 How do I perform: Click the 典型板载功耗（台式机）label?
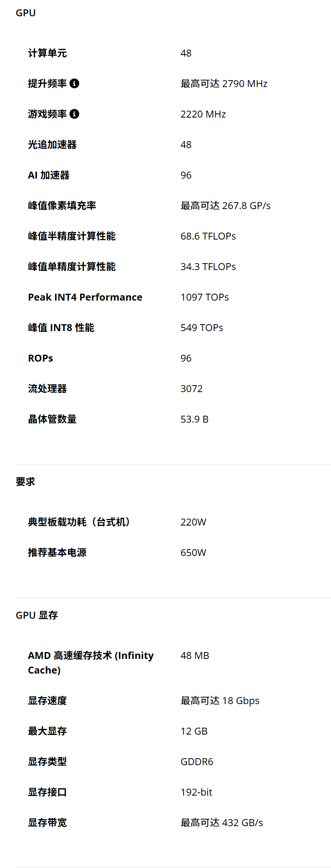(79, 522)
